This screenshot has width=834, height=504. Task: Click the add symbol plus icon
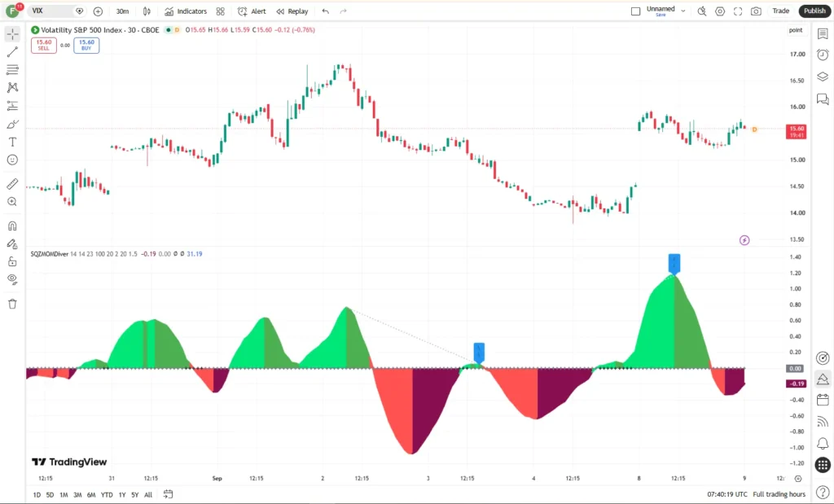(x=98, y=11)
